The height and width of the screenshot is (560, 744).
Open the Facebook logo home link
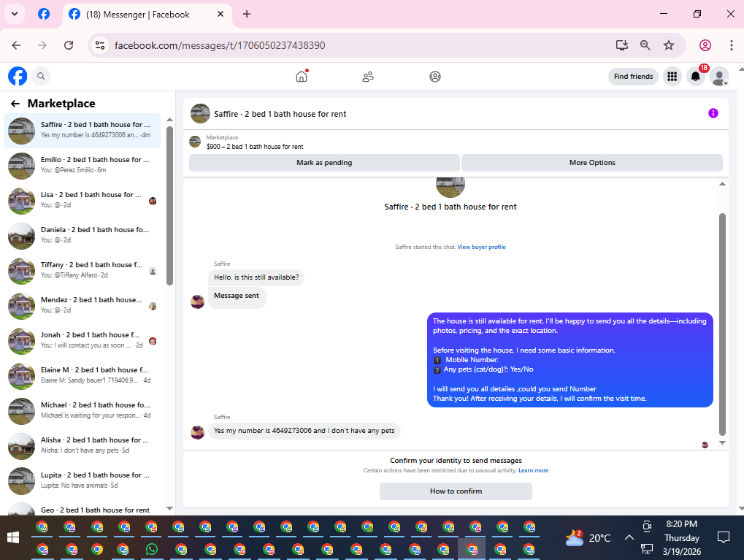coord(18,76)
